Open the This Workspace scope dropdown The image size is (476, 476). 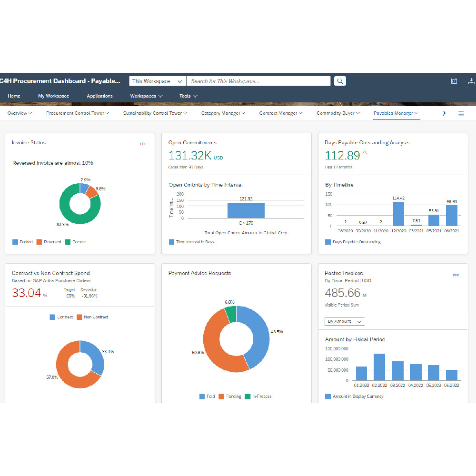(x=158, y=81)
